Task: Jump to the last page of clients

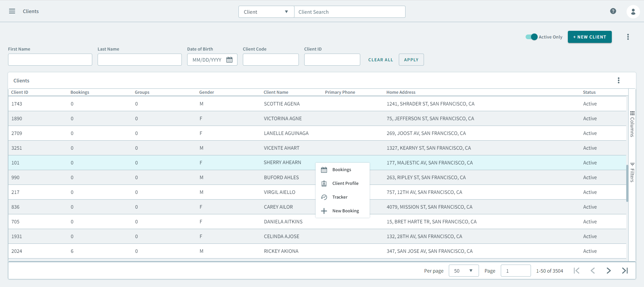Action: (x=625, y=271)
